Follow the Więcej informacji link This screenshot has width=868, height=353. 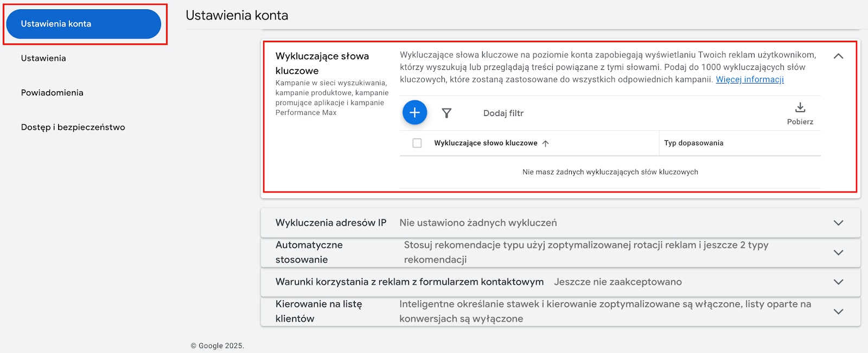point(750,79)
